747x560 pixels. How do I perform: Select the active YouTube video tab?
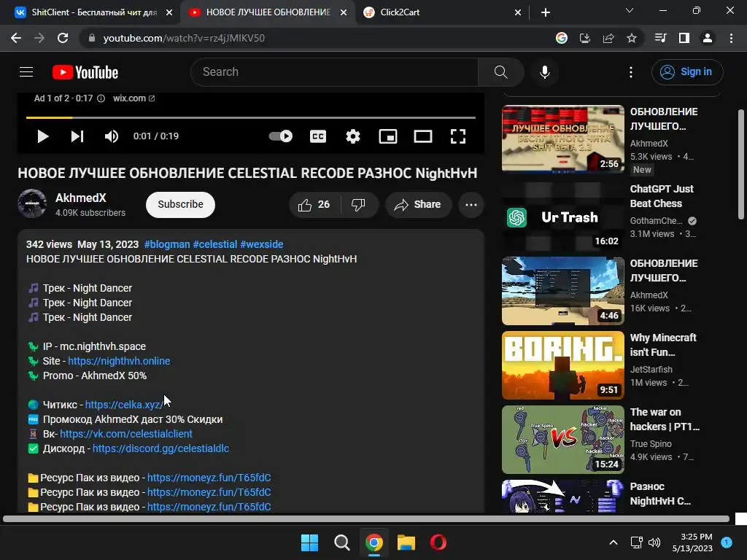click(268, 12)
